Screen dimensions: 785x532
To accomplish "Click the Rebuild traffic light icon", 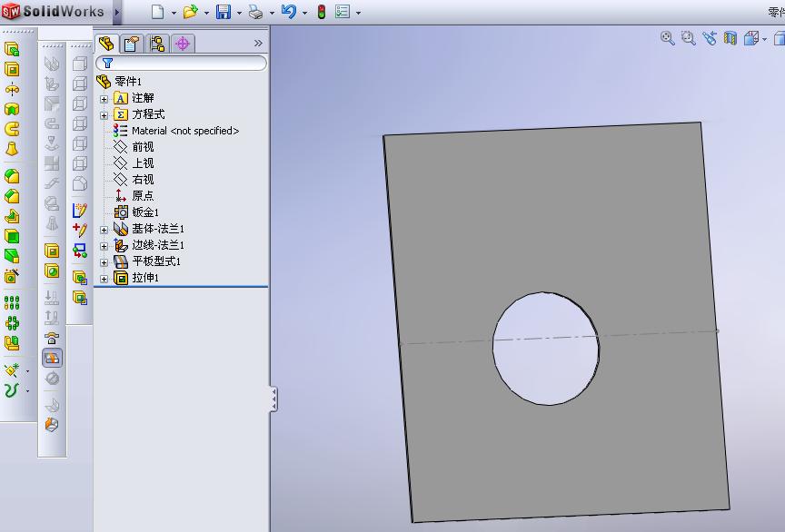I will tap(322, 12).
